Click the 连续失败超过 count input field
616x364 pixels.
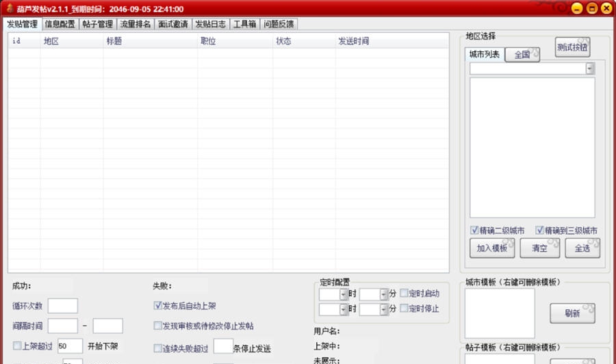point(223,346)
